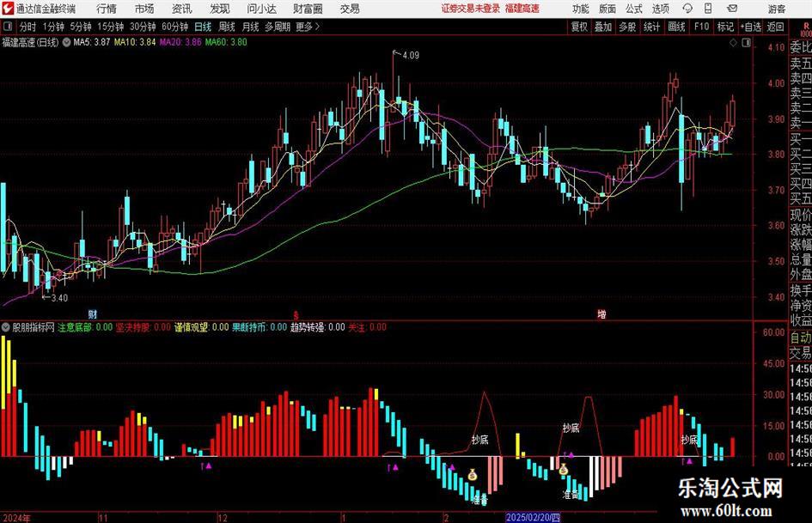Open the 选项 menu

click(660, 9)
